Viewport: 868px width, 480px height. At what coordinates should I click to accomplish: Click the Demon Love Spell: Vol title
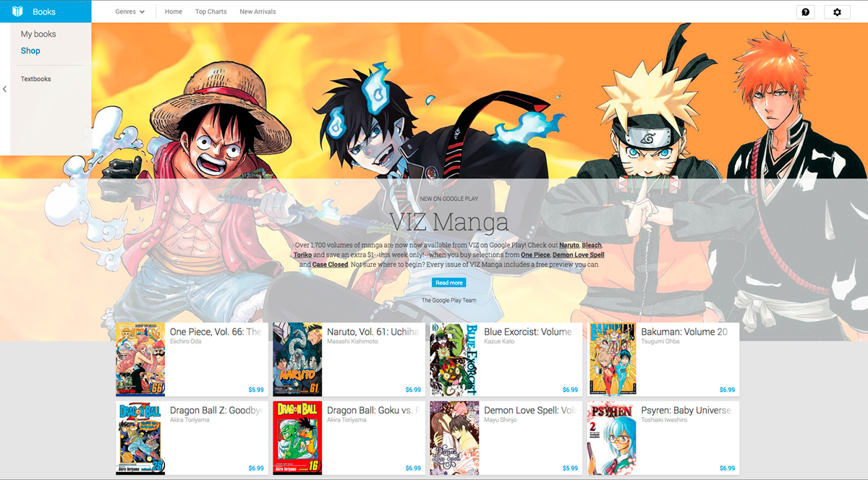coord(529,411)
